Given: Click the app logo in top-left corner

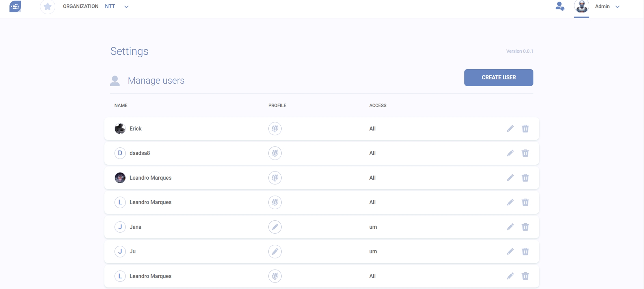Looking at the screenshot, I should pyautogui.click(x=15, y=7).
